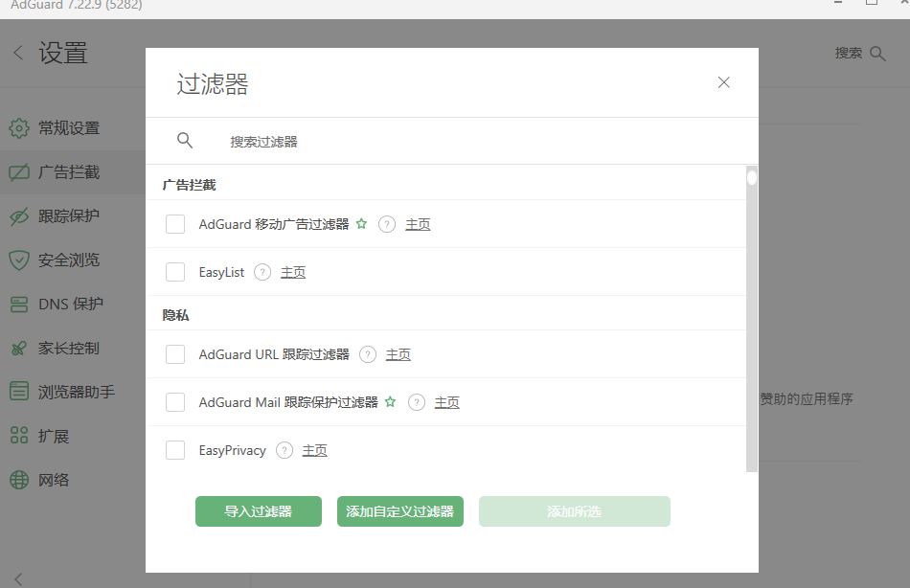Click the 导入过滤器 button

pyautogui.click(x=259, y=511)
